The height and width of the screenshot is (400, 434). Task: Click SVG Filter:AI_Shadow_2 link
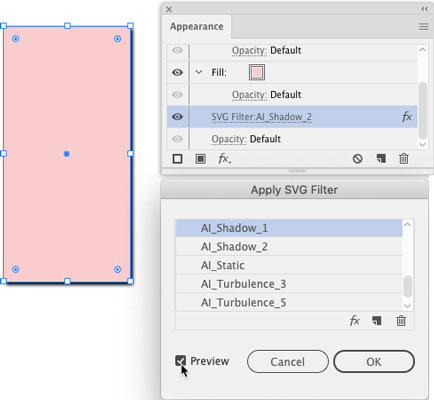click(x=261, y=117)
